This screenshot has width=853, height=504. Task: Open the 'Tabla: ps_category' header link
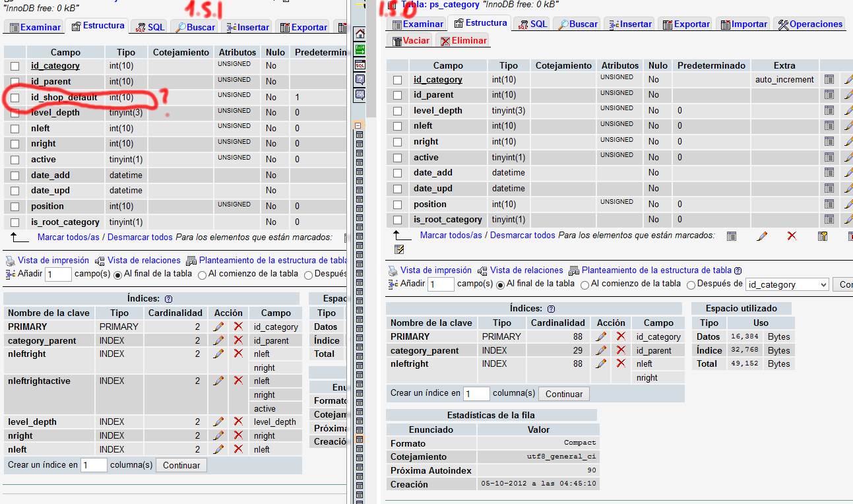click(440, 5)
